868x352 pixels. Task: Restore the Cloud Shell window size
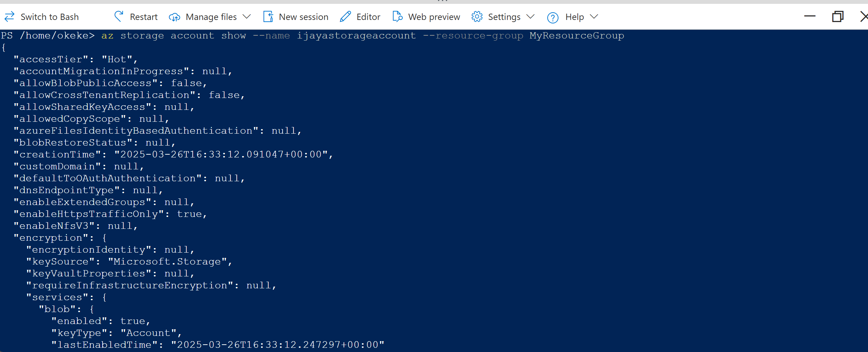point(838,16)
